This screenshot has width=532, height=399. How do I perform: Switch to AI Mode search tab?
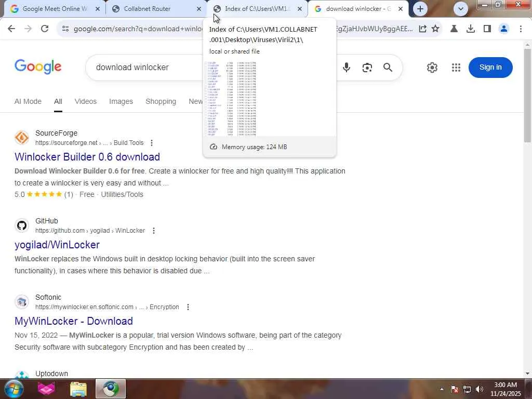tap(28, 101)
